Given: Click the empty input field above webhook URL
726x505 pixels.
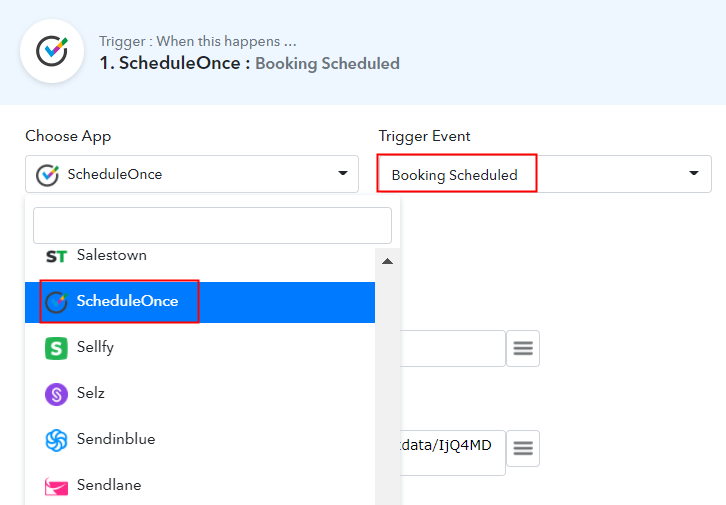Looking at the screenshot, I should tap(452, 348).
